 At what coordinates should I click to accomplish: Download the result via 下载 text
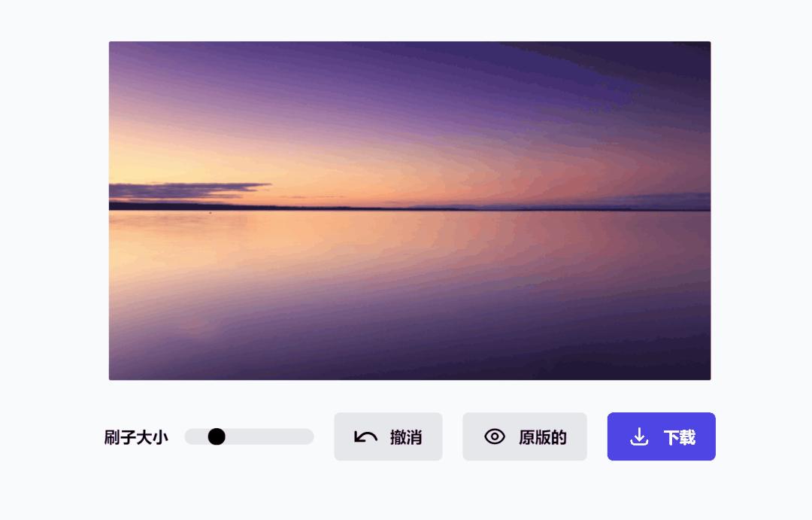[680, 437]
